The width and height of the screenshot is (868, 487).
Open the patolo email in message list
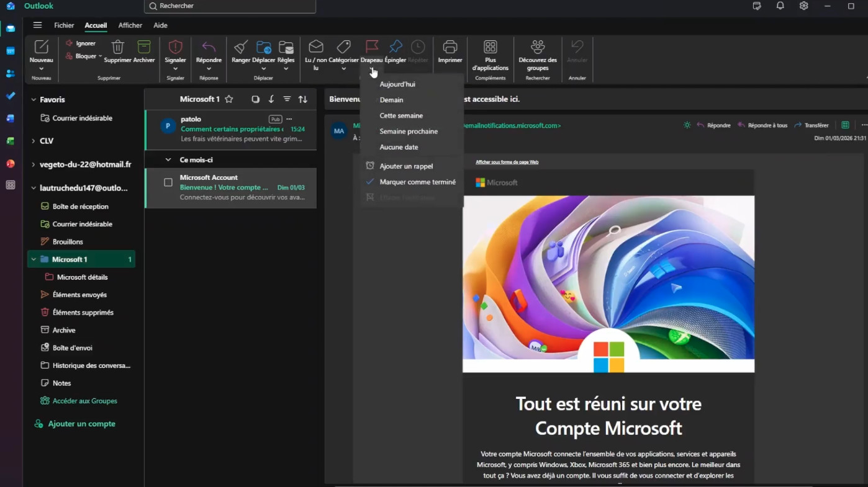[x=231, y=129]
